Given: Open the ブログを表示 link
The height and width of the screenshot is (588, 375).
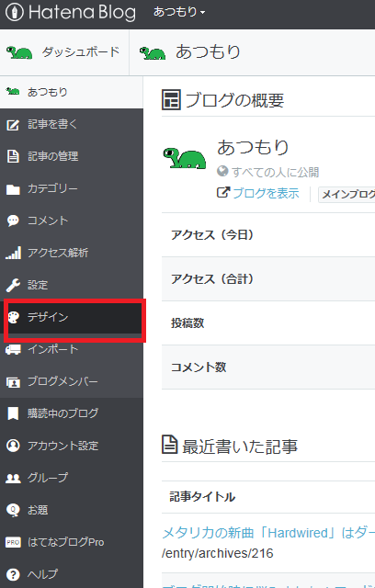Looking at the screenshot, I should [266, 194].
